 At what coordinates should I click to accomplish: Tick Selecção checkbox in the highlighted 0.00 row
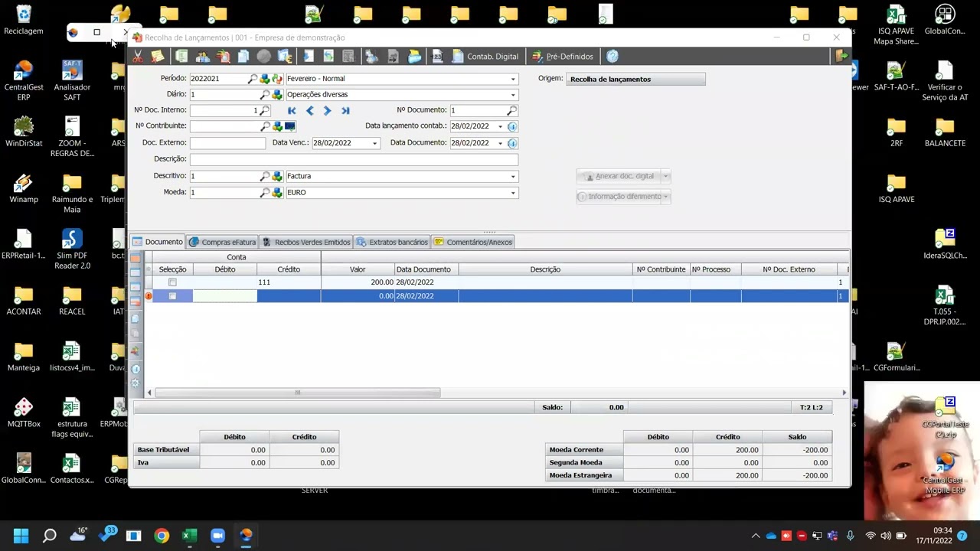point(172,296)
